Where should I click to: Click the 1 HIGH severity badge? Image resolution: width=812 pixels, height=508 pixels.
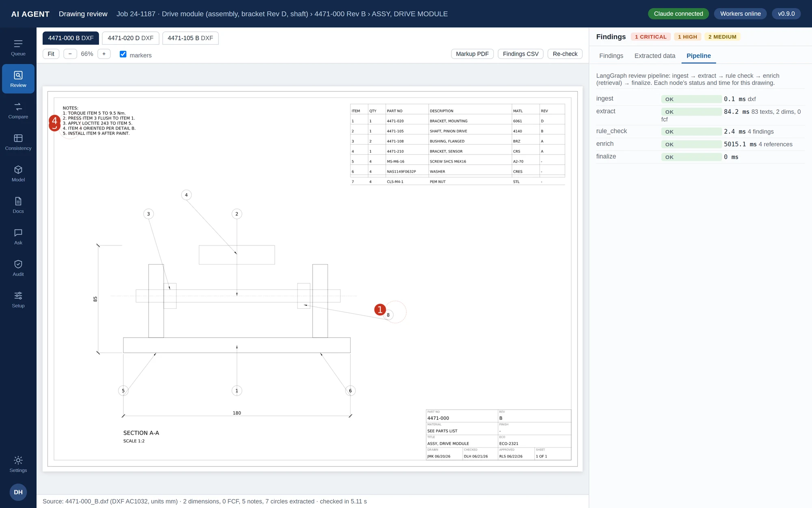687,37
